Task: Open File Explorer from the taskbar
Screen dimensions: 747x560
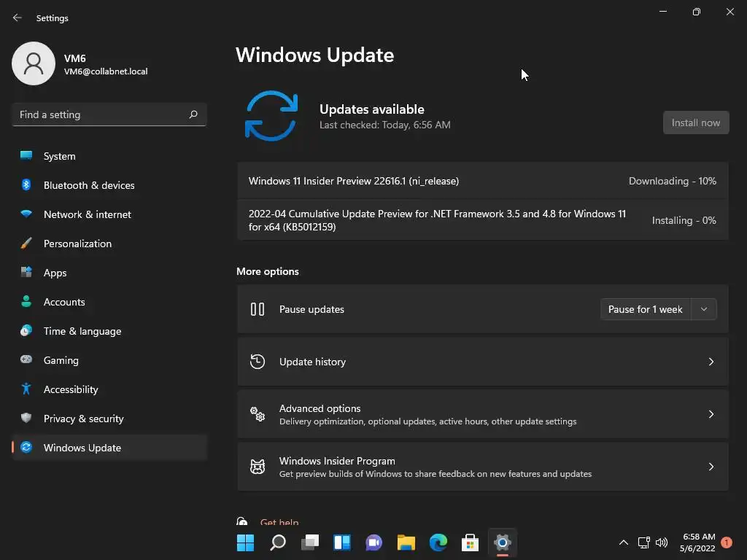Action: pyautogui.click(x=406, y=542)
